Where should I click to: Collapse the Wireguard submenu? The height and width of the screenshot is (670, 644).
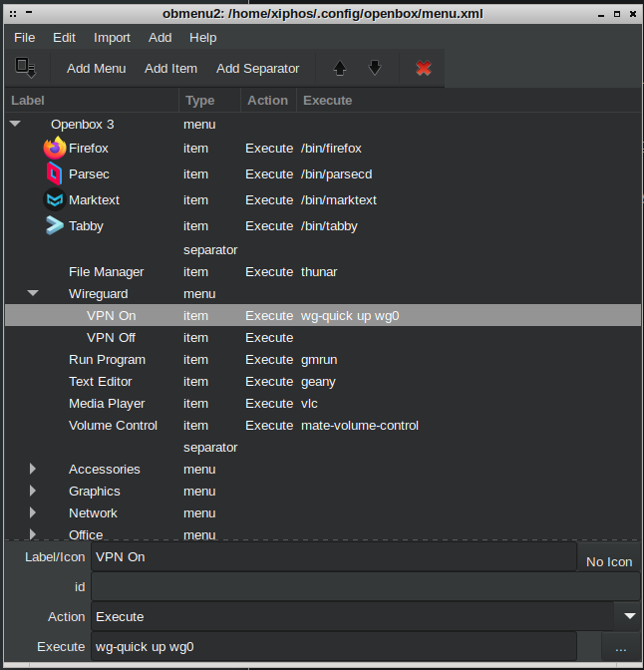pyautogui.click(x=33, y=293)
